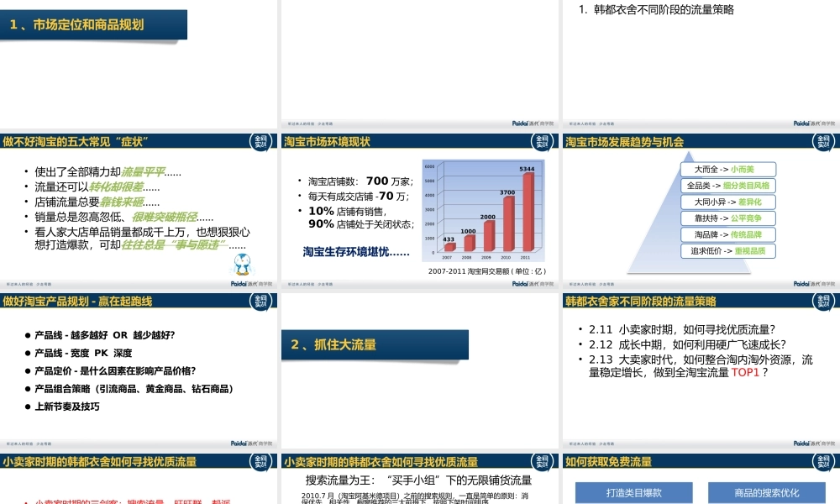Select the 商品的搜索优化 box
The width and height of the screenshot is (840, 504).
coord(767,492)
